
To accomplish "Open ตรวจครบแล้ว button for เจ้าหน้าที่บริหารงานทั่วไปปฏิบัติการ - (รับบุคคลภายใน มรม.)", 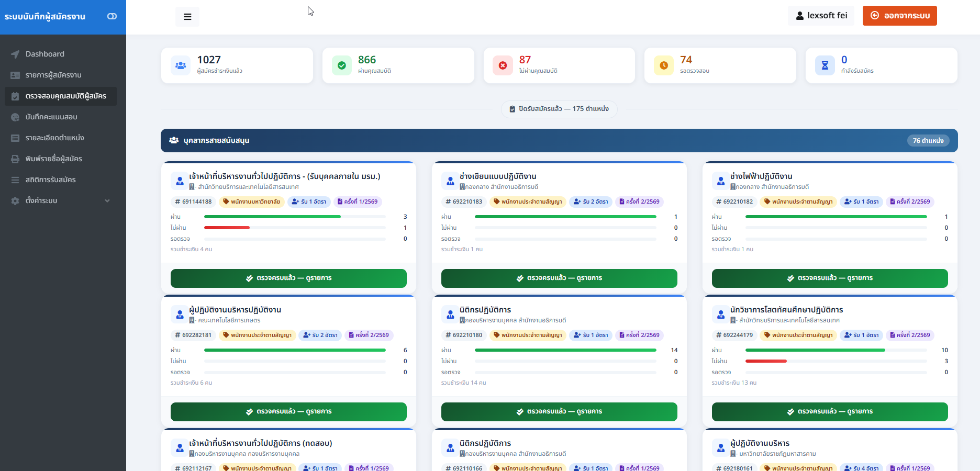I will click(288, 278).
